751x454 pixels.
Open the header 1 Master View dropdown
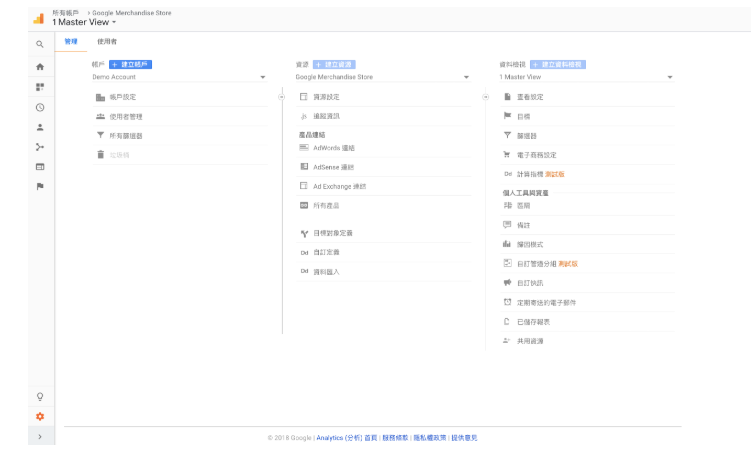pyautogui.click(x=84, y=22)
